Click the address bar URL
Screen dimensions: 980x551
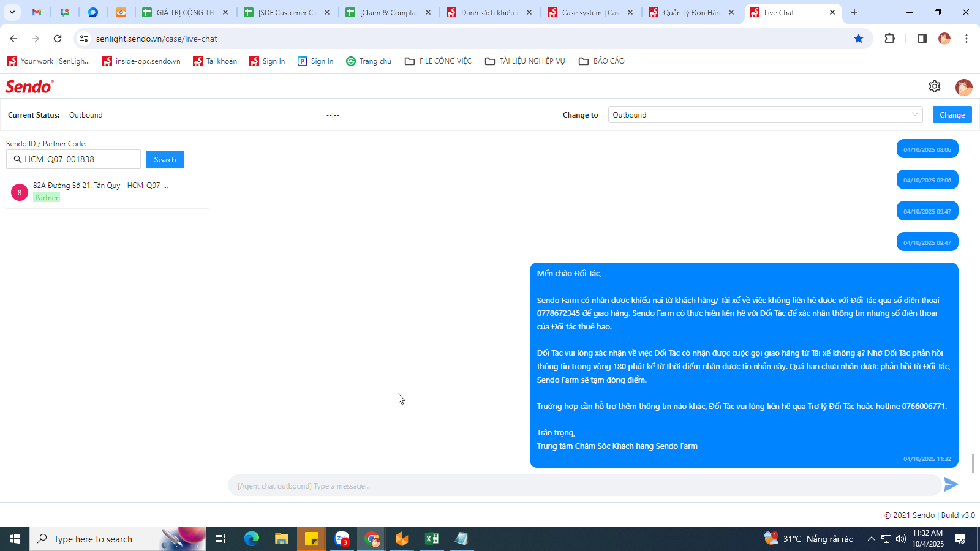(157, 39)
